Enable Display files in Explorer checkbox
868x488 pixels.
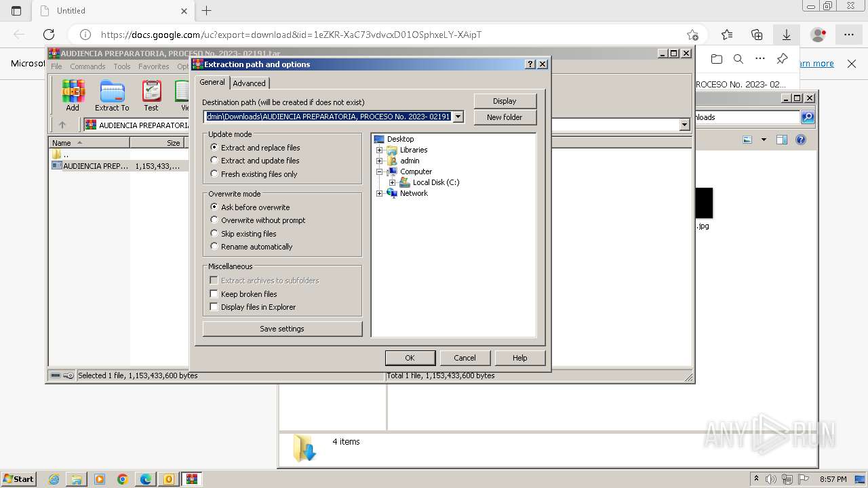coord(214,307)
